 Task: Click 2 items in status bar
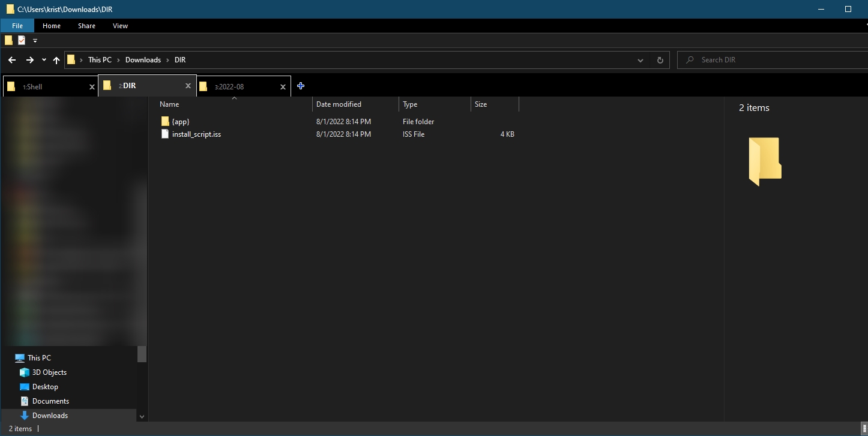point(20,429)
